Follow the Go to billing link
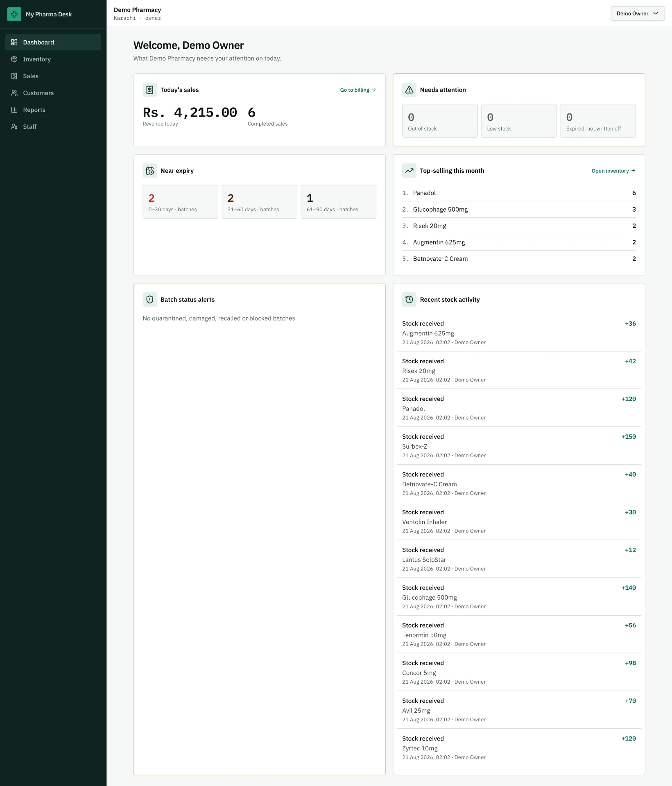 [358, 90]
